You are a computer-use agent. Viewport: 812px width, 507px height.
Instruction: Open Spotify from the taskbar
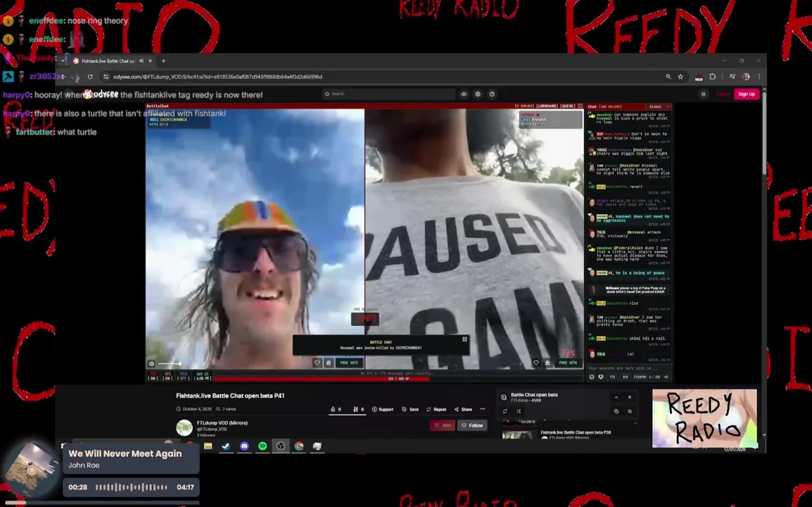(x=262, y=446)
